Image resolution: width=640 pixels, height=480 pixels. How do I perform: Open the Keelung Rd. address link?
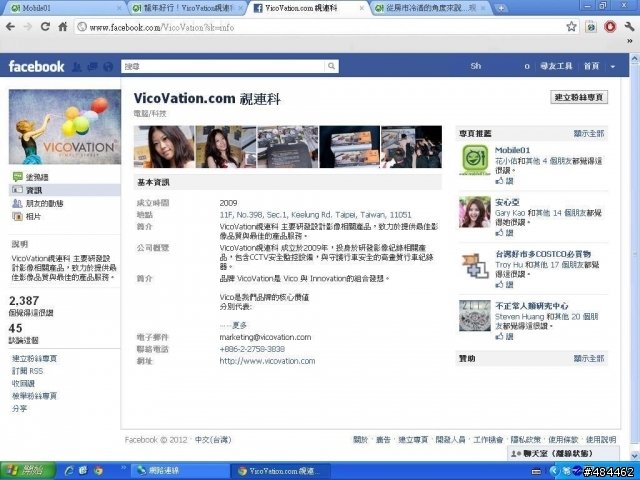click(x=315, y=215)
